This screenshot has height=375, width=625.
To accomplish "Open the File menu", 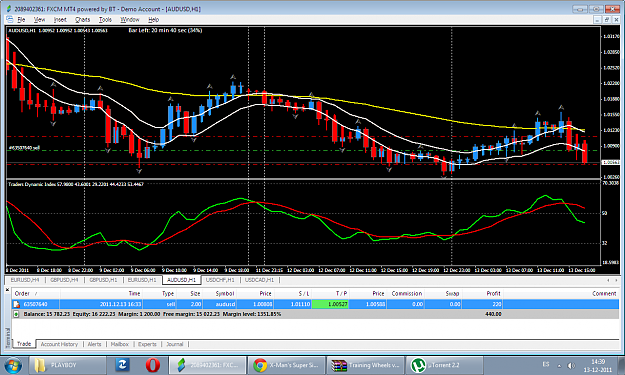I will (21, 20).
